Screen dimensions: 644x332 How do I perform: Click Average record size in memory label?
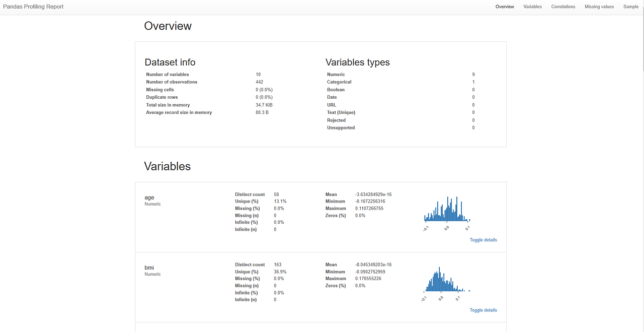[179, 112]
